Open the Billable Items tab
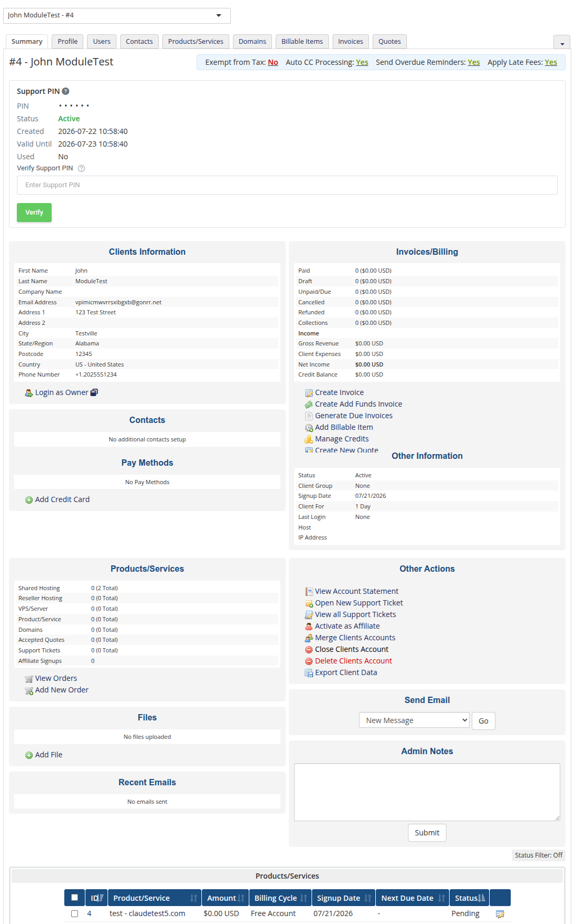 tap(302, 42)
